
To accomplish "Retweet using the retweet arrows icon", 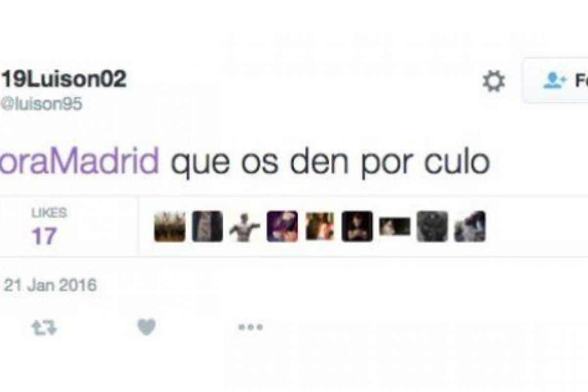I will tap(44, 328).
